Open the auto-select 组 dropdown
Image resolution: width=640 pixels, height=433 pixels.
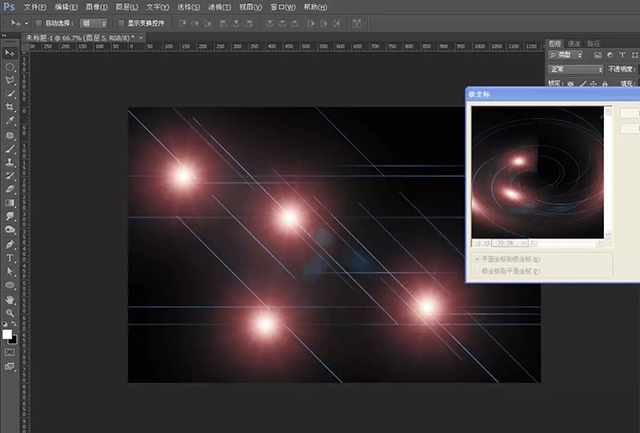click(94, 21)
